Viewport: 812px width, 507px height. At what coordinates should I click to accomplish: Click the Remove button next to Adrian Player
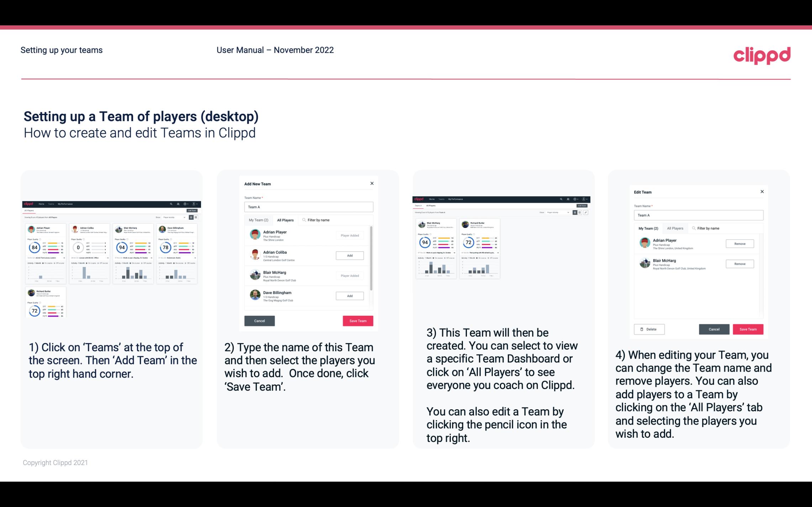(x=739, y=244)
